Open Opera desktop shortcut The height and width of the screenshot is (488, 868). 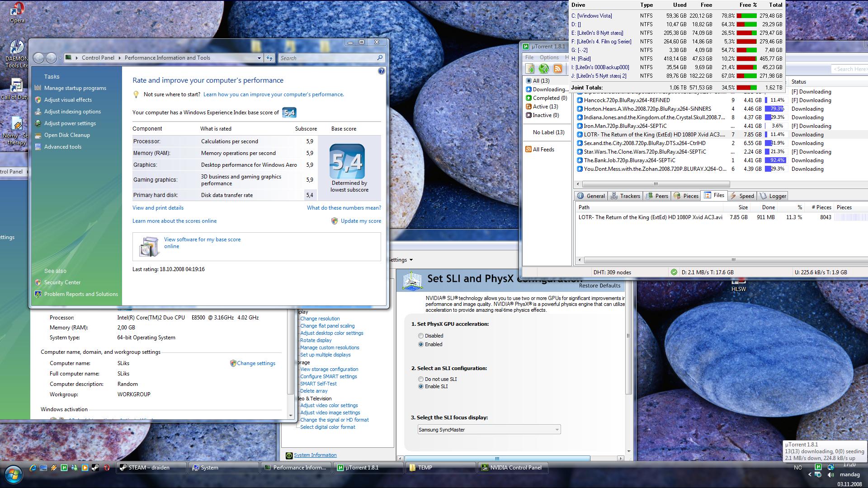[17, 12]
